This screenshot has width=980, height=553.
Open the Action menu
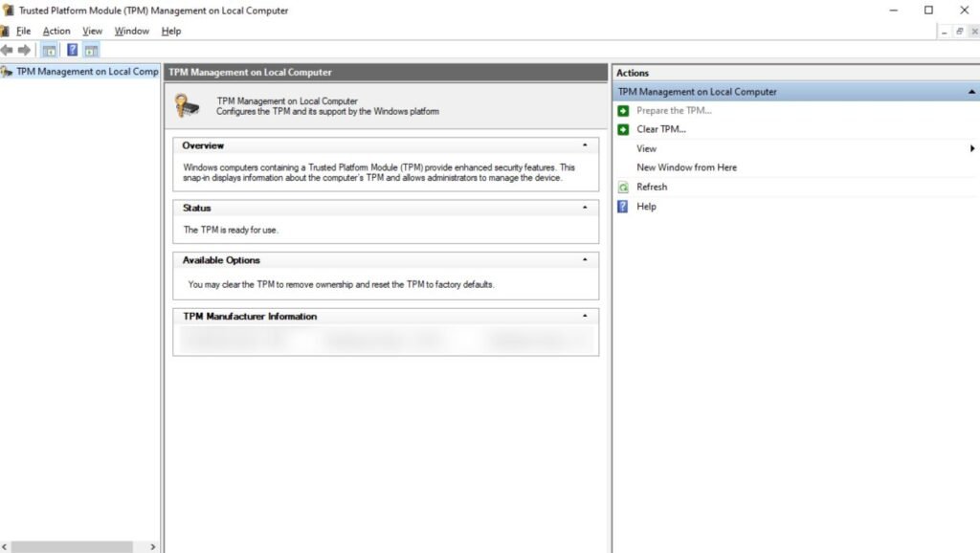[56, 31]
